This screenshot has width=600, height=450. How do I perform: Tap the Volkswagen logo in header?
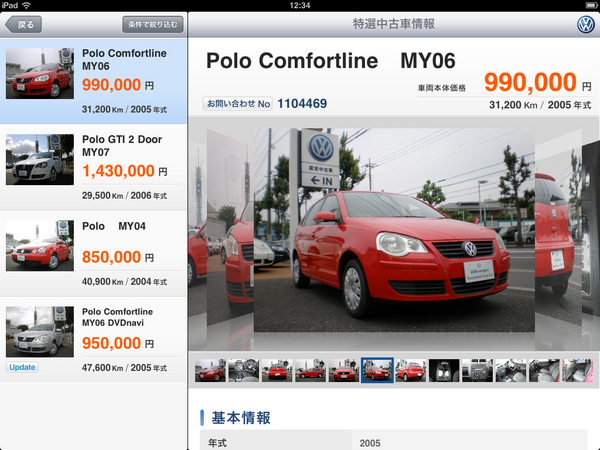585,25
